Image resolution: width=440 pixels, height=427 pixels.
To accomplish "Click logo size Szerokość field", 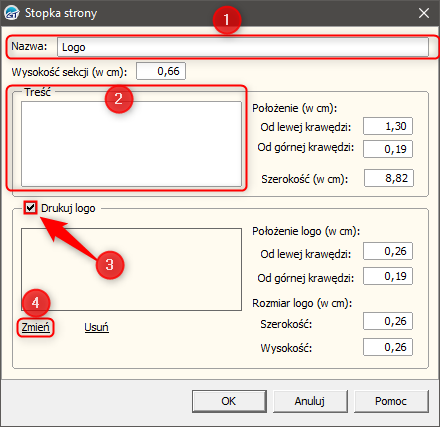I will click(388, 321).
